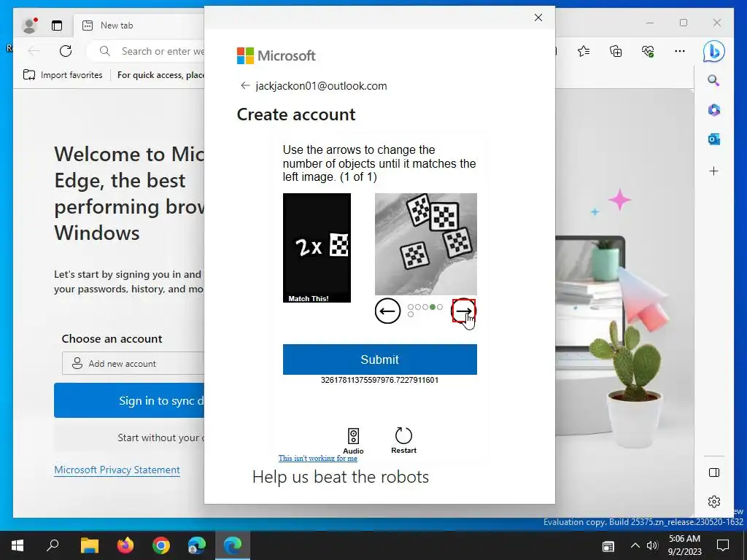Launch Firefox from the taskbar
Image resolution: width=747 pixels, height=560 pixels.
click(x=125, y=545)
